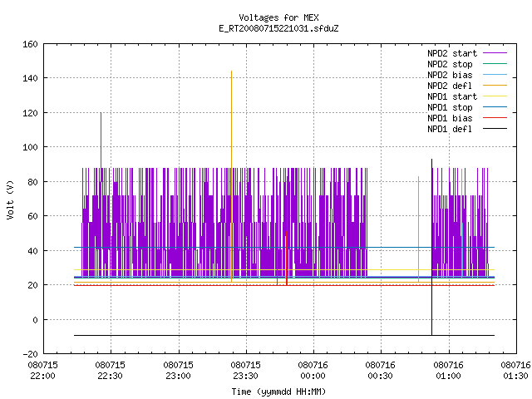The width and height of the screenshot is (532, 399).
Task: Click the x-axis label 080716 00:30
Action: [x=381, y=371]
